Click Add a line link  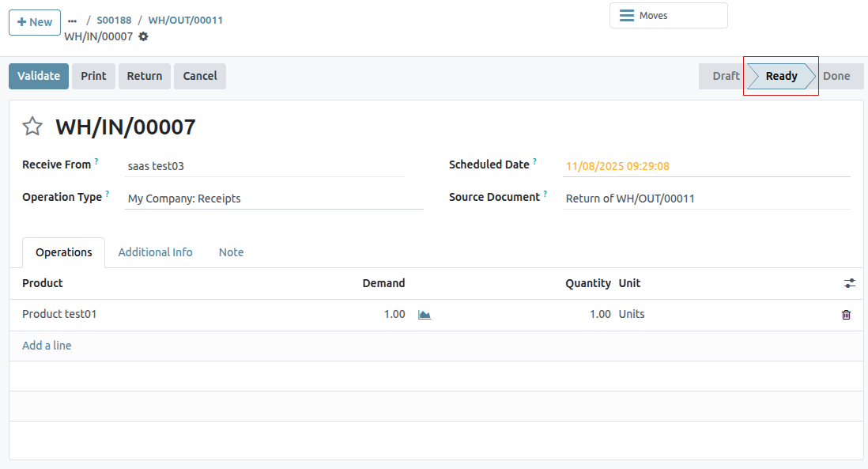pos(47,346)
